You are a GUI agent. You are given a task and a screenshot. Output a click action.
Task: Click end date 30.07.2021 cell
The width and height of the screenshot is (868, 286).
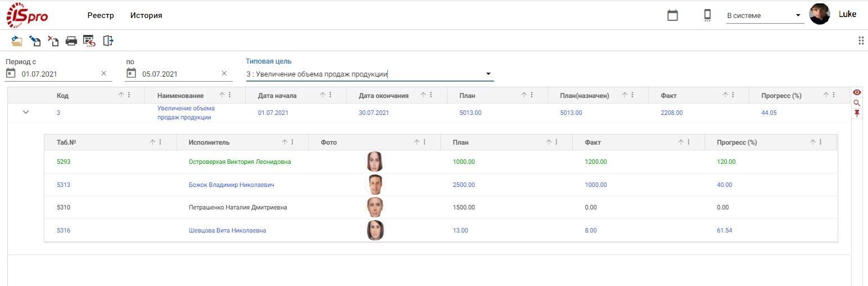374,113
